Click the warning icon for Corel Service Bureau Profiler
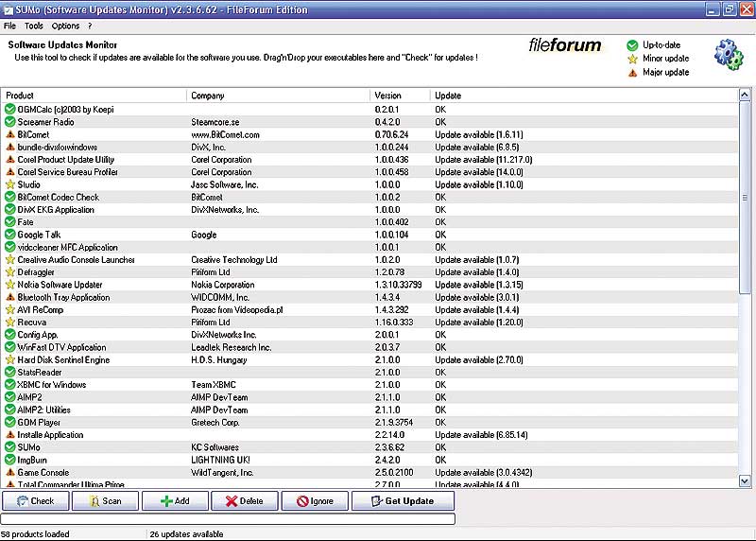Screen dimensions: 756x541 pyautogui.click(x=10, y=172)
